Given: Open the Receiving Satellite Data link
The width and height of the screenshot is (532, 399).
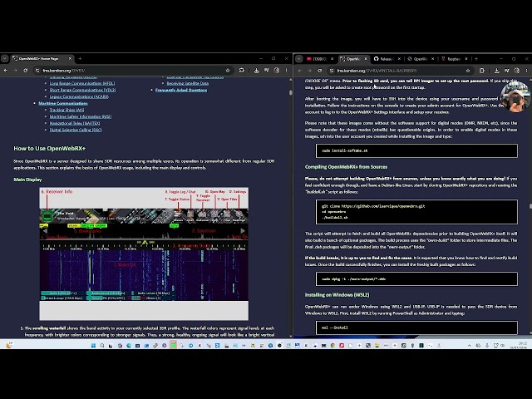Looking at the screenshot, I should 188,83.
